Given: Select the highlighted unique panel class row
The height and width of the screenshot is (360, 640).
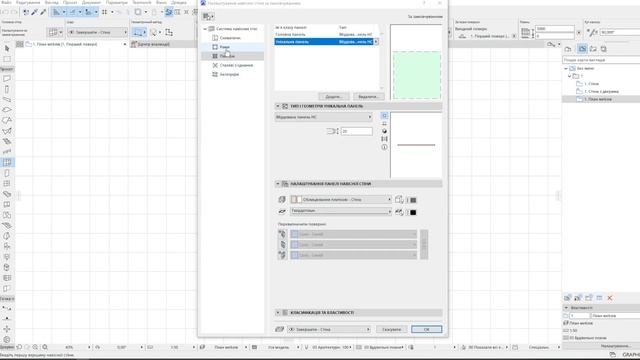Looking at the screenshot, I should (326, 42).
